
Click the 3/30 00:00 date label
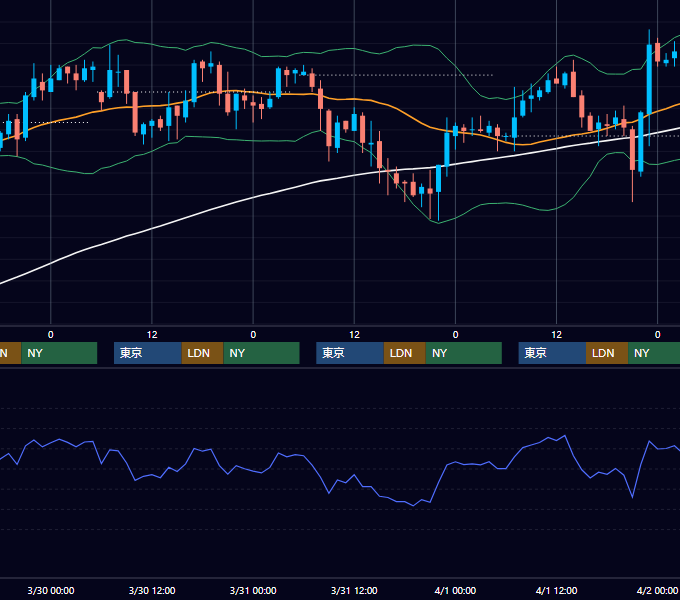click(51, 590)
